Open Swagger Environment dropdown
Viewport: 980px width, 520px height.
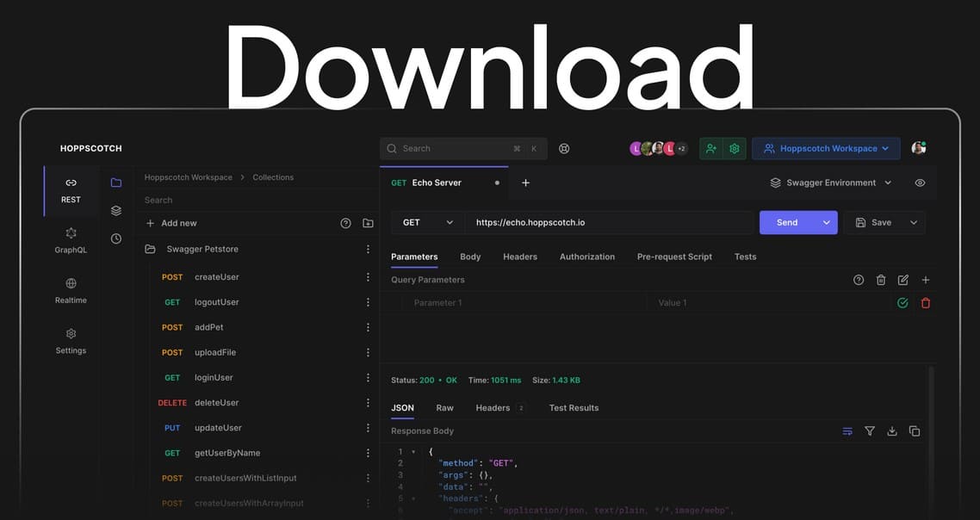[831, 183]
